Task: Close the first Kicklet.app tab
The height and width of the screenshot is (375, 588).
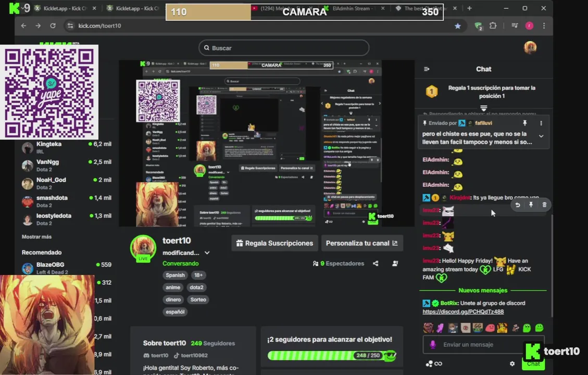Action: [94, 8]
